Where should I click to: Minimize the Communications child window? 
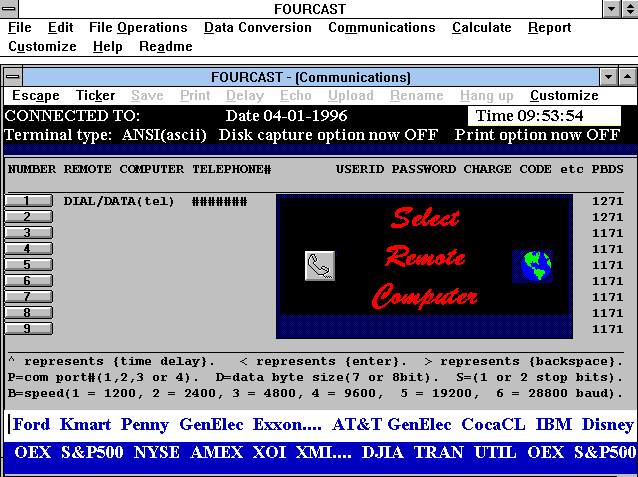coord(608,77)
